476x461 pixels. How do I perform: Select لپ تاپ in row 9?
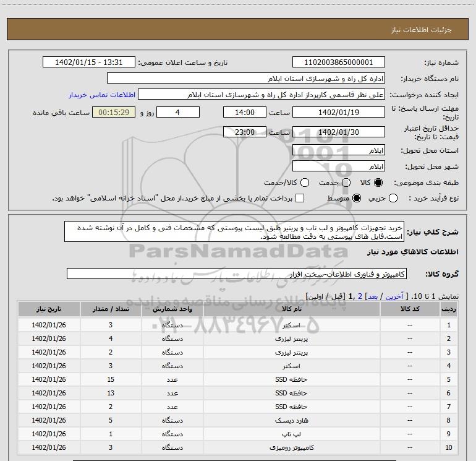tap(291, 434)
